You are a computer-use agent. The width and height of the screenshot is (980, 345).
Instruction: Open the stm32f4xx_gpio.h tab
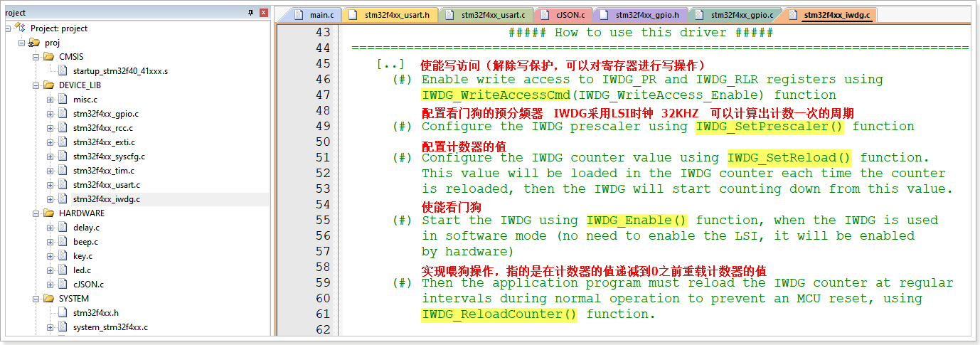(641, 14)
